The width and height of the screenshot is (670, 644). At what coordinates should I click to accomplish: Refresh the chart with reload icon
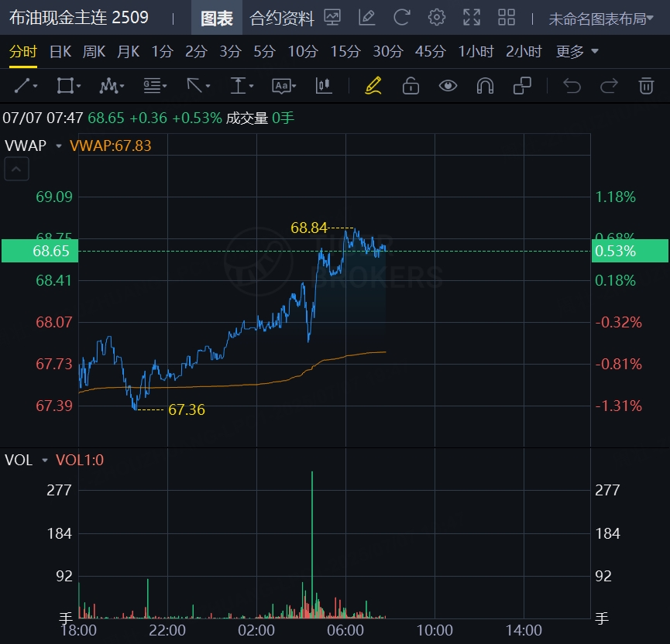tap(401, 18)
